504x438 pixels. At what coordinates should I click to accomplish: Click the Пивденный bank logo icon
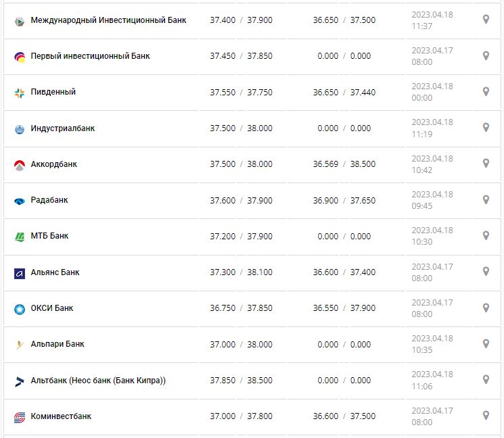point(19,93)
